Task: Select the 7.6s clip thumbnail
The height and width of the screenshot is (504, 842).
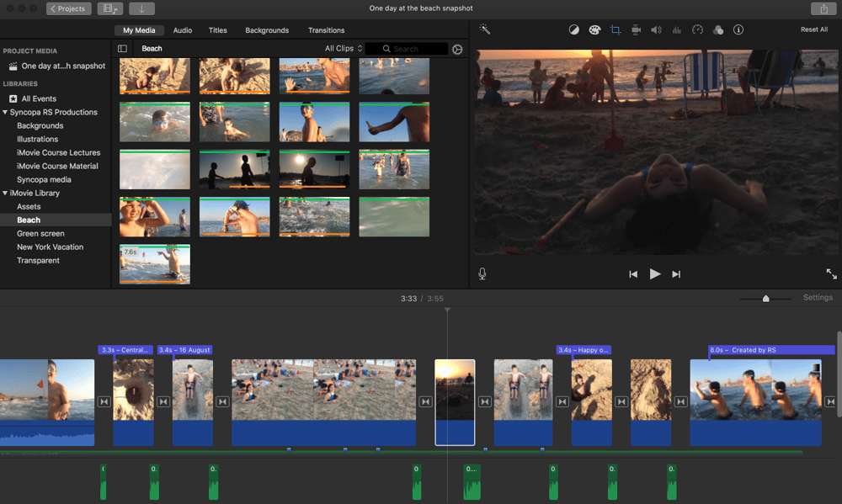Action: pos(155,264)
